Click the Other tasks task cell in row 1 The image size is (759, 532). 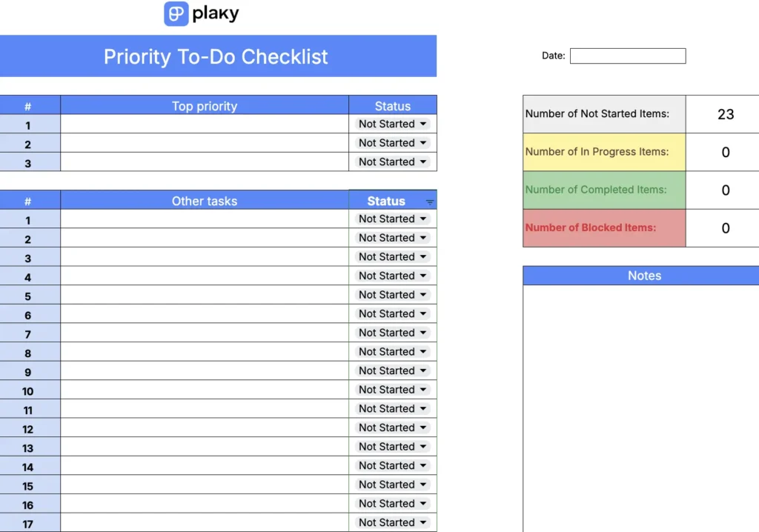(205, 219)
